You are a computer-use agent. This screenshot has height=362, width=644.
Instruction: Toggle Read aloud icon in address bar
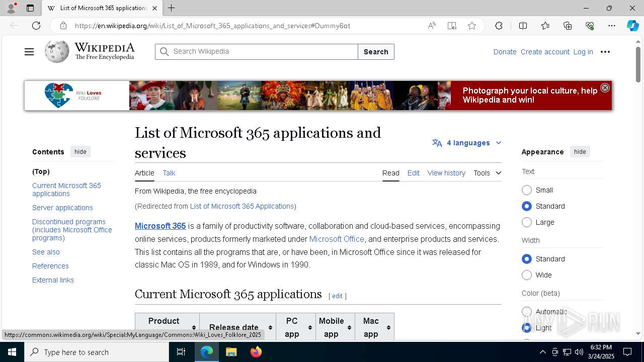pyautogui.click(x=432, y=26)
